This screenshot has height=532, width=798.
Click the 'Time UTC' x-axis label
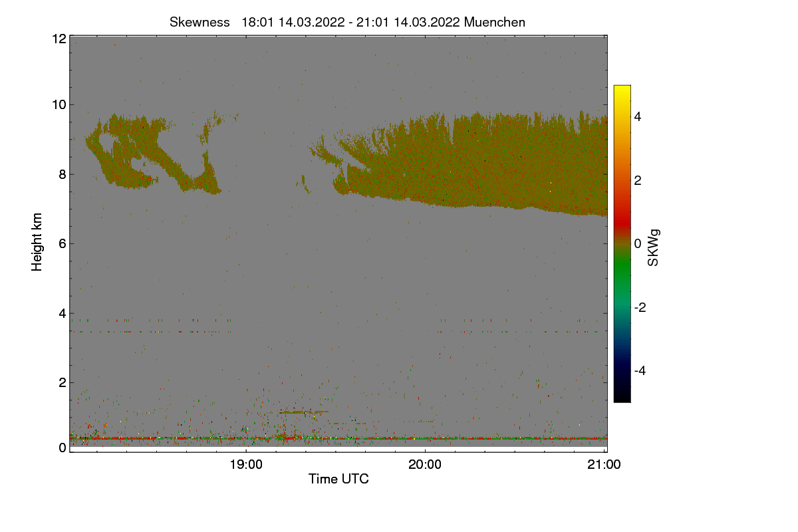point(338,479)
